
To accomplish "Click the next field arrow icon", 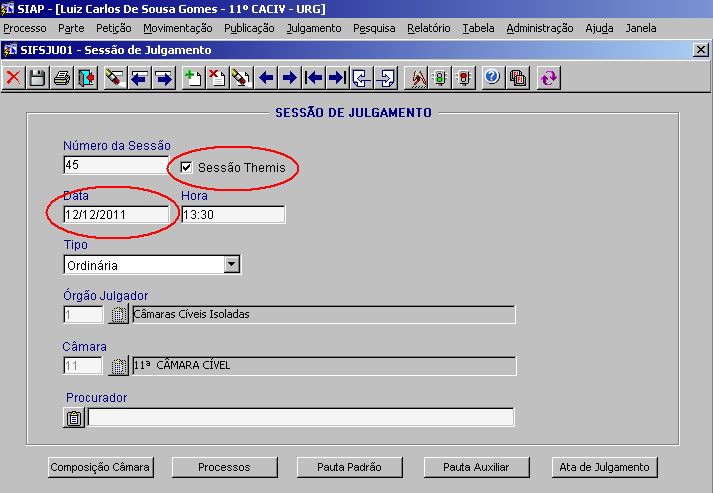I will point(164,78).
